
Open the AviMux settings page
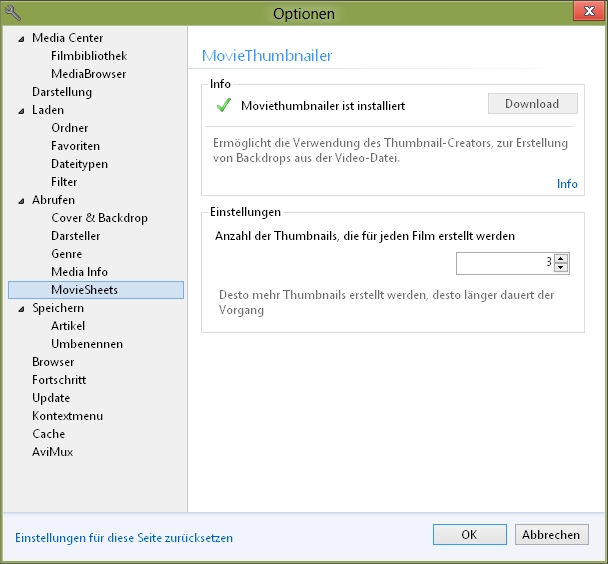click(x=52, y=452)
